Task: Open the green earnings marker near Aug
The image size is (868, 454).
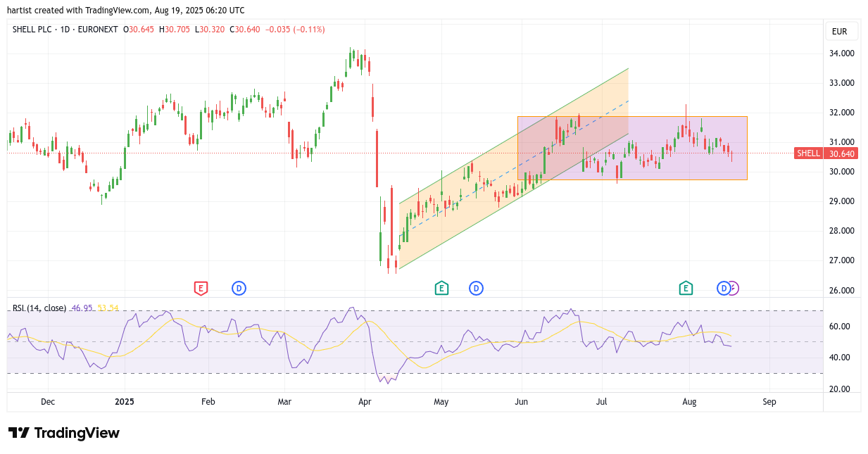Action: pos(686,288)
